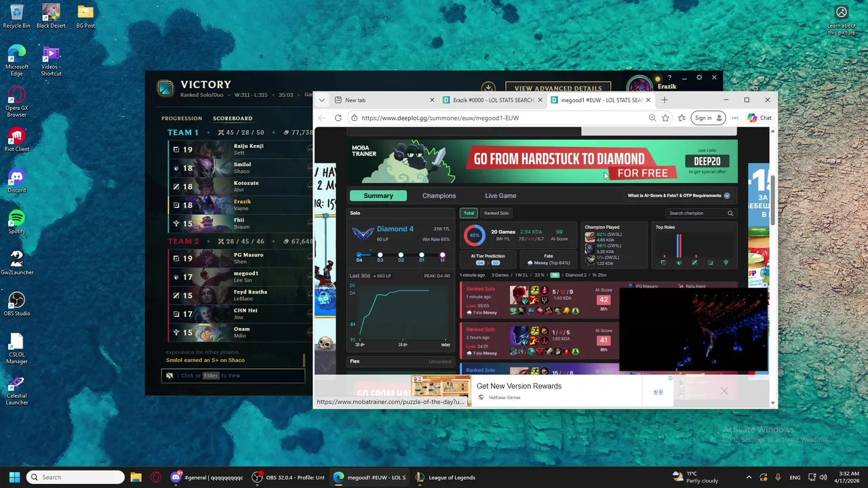The image size is (868, 488).
Task: Click the Go From Hardstuck to Diamond banner
Action: tap(542, 162)
